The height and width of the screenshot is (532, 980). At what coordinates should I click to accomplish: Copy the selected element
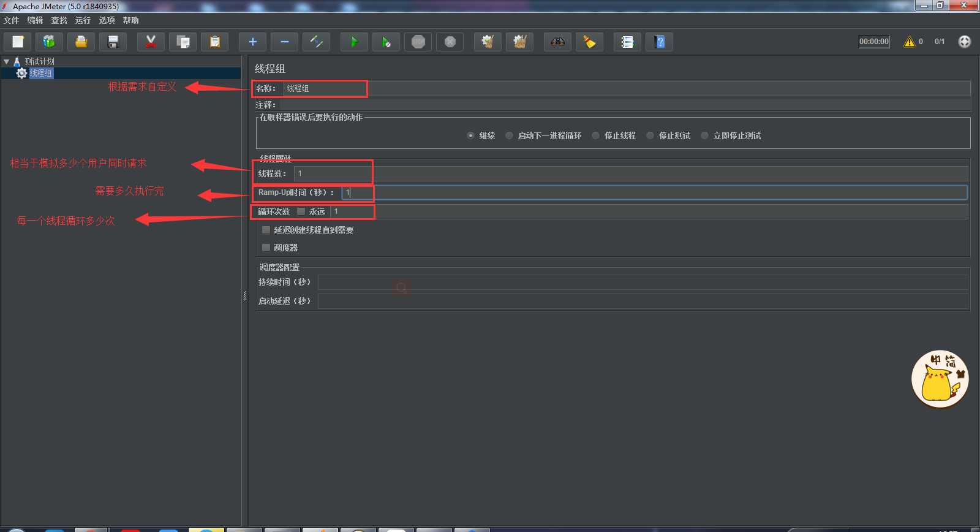coord(183,42)
